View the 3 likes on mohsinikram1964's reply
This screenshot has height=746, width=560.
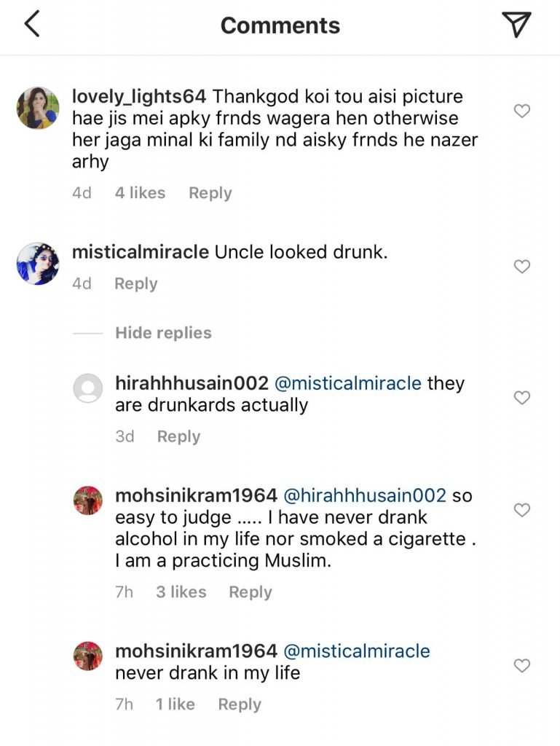(x=181, y=592)
